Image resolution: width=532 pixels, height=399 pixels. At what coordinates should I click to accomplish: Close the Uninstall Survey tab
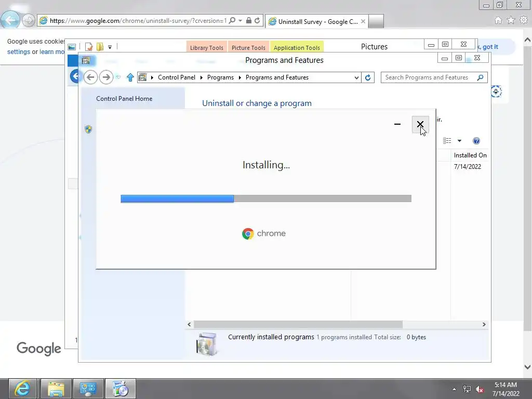pos(363,21)
